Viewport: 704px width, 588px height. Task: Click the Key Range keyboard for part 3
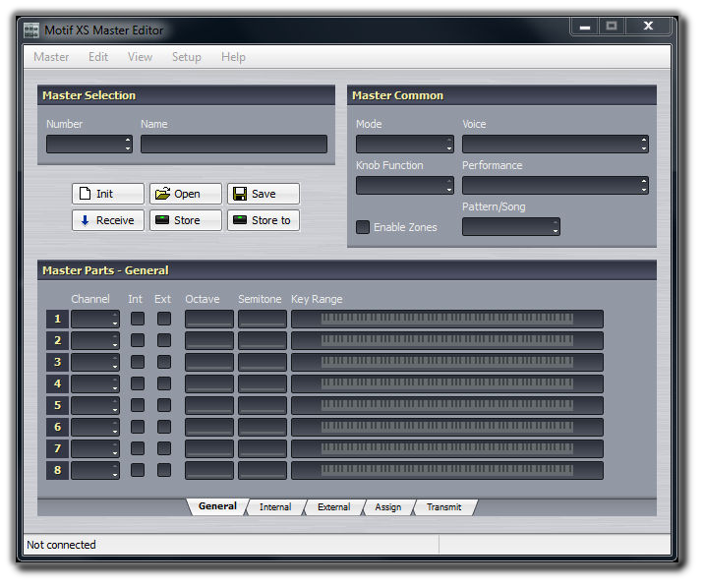click(x=447, y=362)
